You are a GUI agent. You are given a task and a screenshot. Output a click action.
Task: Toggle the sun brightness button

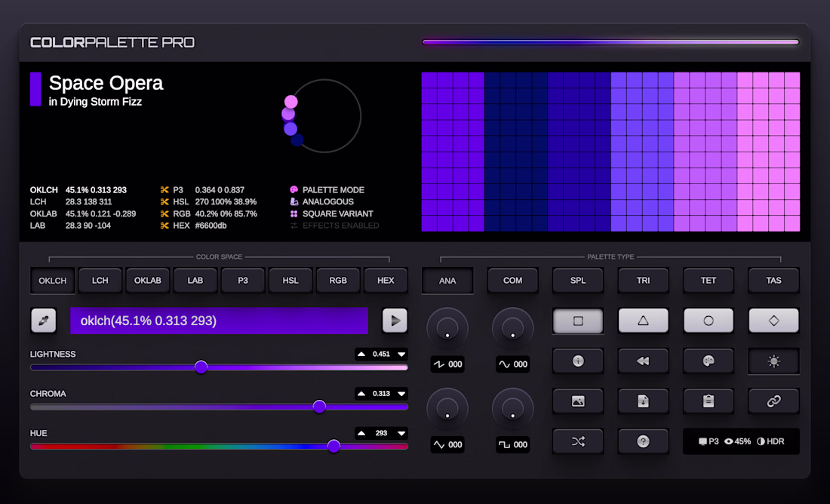(x=773, y=361)
